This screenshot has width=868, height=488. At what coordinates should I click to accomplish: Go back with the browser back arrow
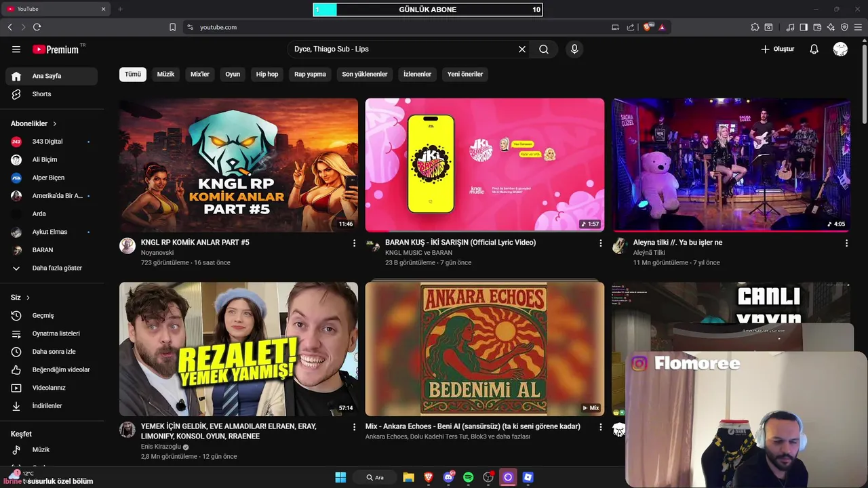click(10, 27)
